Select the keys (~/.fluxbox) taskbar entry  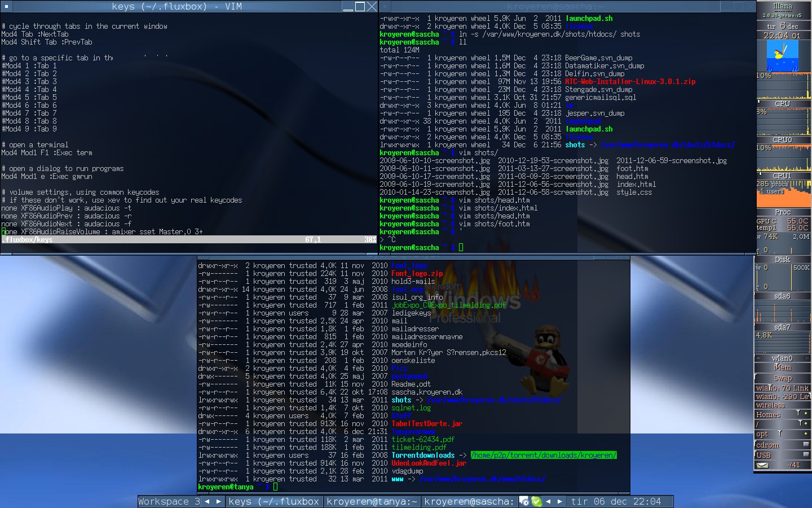(273, 501)
